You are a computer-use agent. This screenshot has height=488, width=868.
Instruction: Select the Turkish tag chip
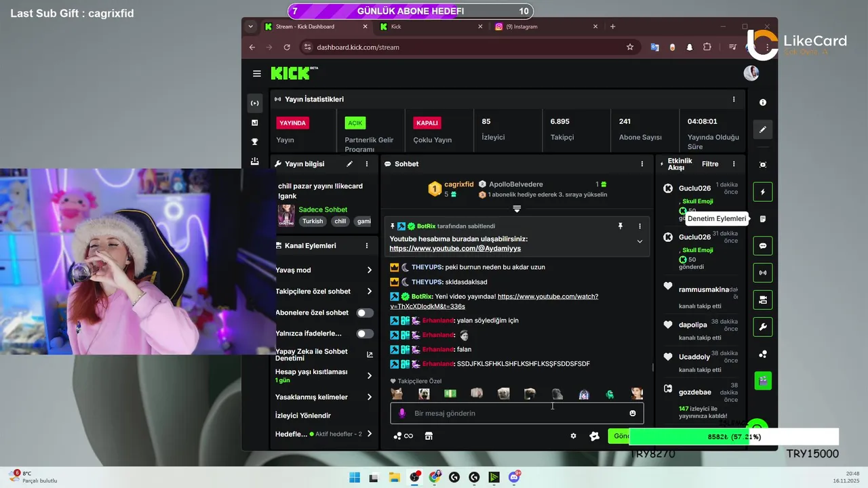313,222
